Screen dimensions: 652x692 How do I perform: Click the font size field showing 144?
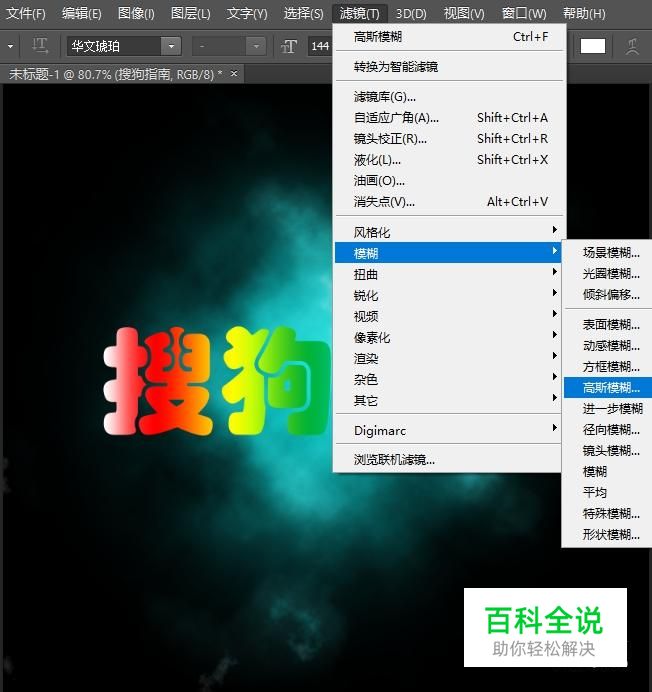pyautogui.click(x=320, y=46)
